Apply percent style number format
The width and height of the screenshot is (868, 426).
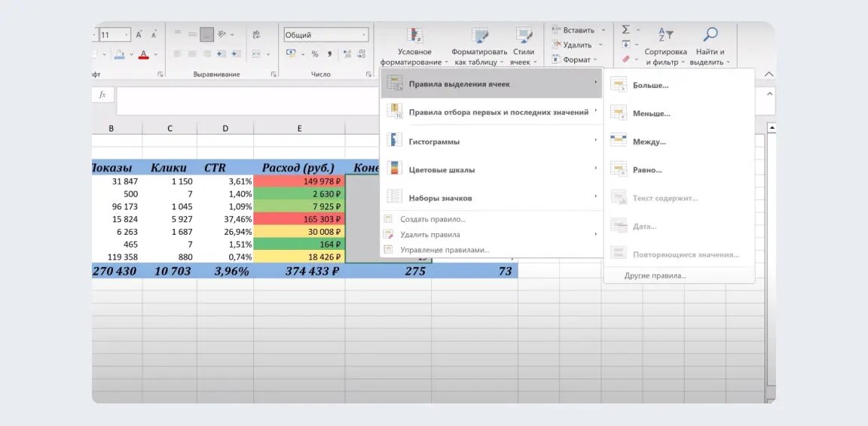(315, 53)
